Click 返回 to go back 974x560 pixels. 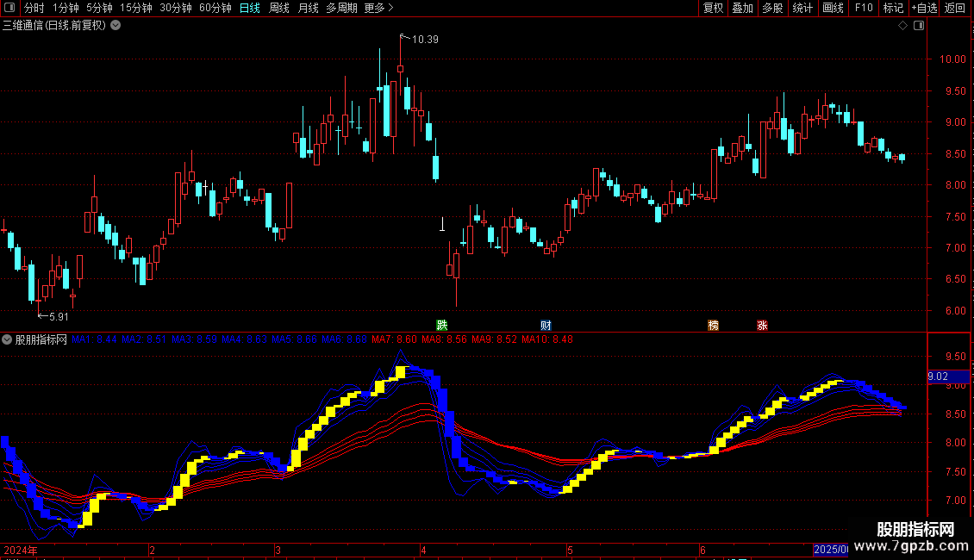pos(955,8)
